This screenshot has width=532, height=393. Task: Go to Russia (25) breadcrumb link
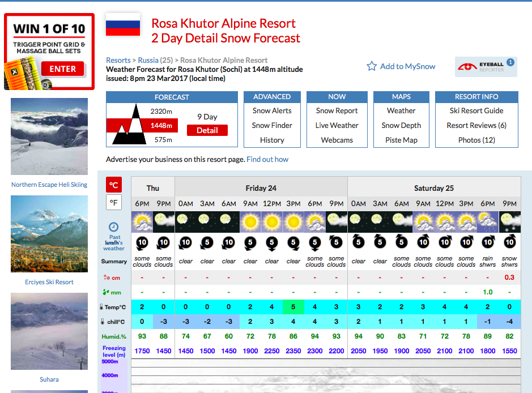click(155, 61)
